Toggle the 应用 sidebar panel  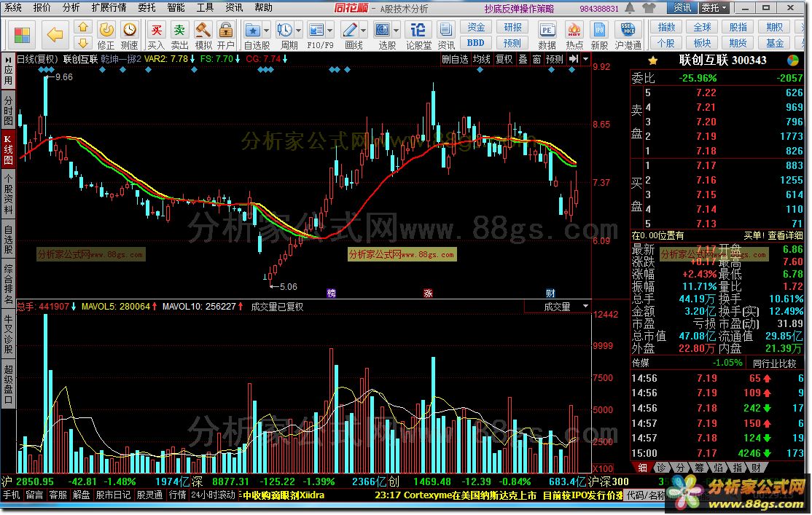pos(8,71)
